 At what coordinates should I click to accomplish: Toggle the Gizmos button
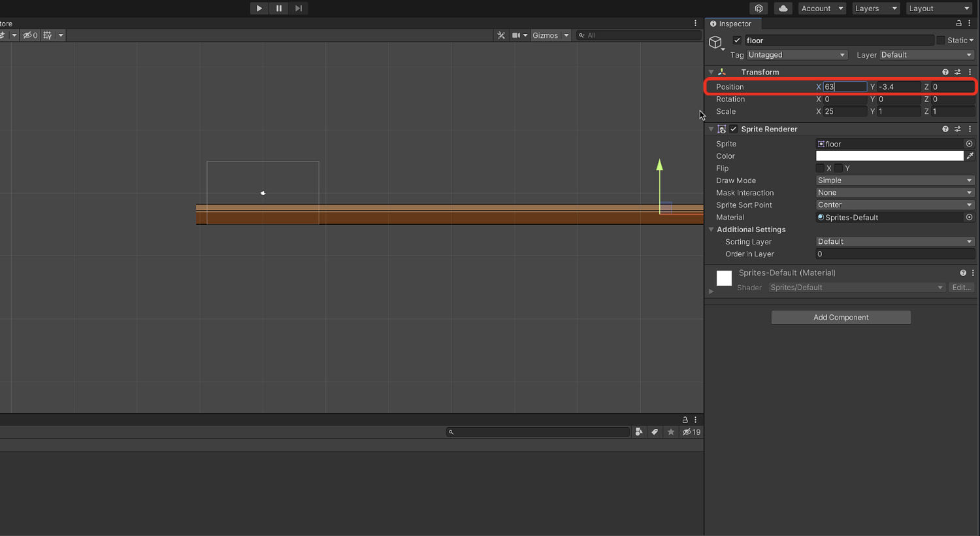546,35
